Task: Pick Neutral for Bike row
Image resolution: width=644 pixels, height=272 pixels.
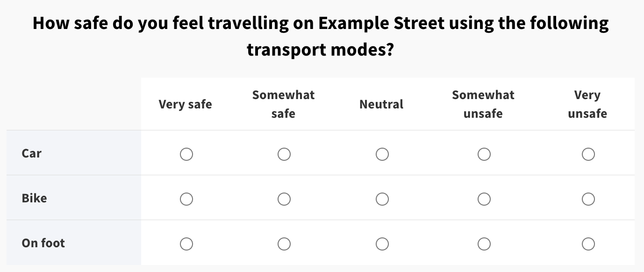Action: [x=382, y=199]
